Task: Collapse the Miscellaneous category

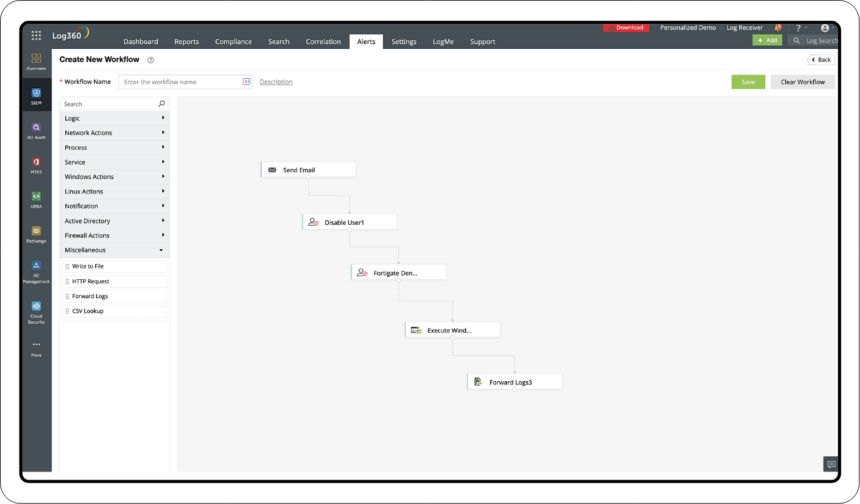Action: point(115,250)
